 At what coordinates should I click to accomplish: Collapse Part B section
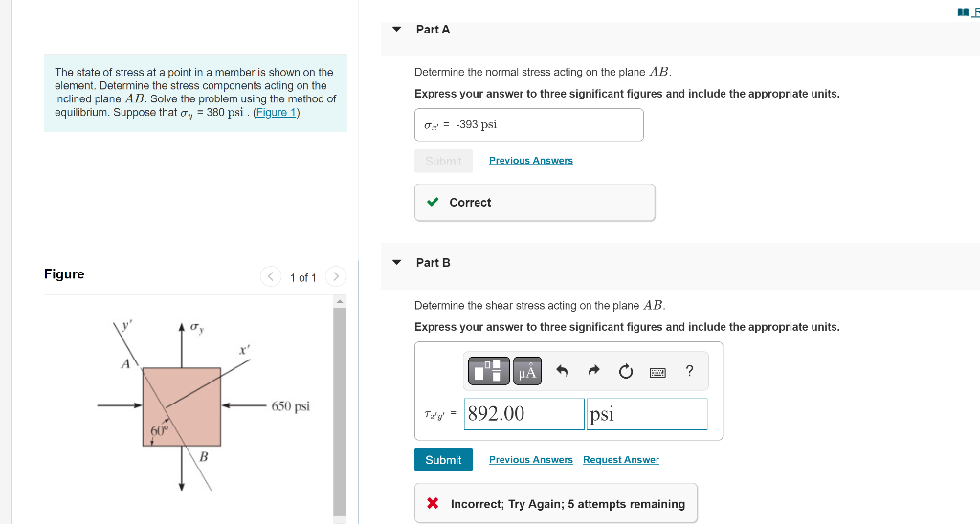396,263
